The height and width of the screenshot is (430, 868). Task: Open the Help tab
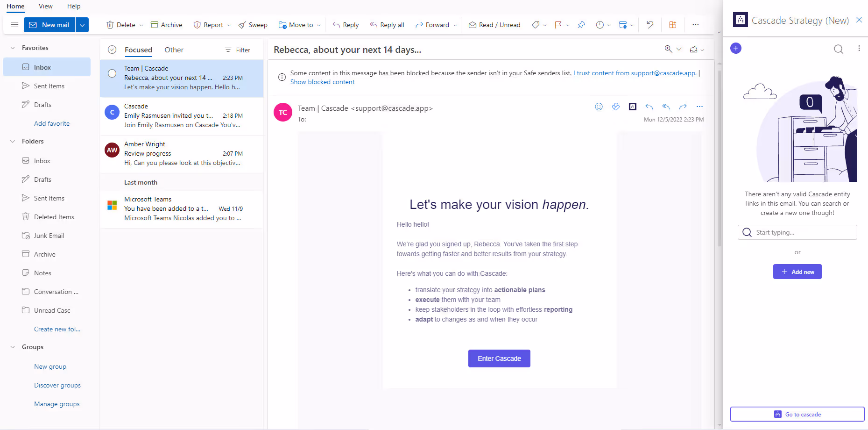click(74, 6)
